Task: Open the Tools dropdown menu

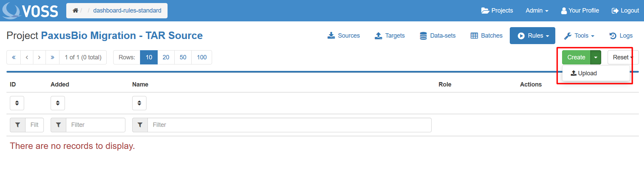Action: 579,36
